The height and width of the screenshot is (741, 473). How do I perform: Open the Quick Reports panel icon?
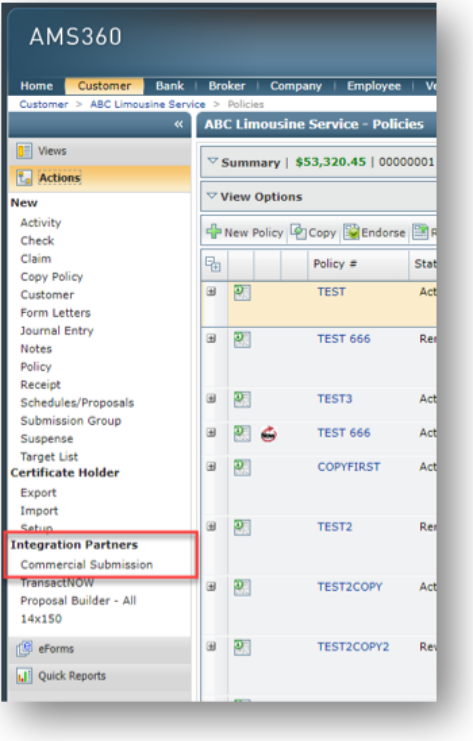tap(24, 676)
